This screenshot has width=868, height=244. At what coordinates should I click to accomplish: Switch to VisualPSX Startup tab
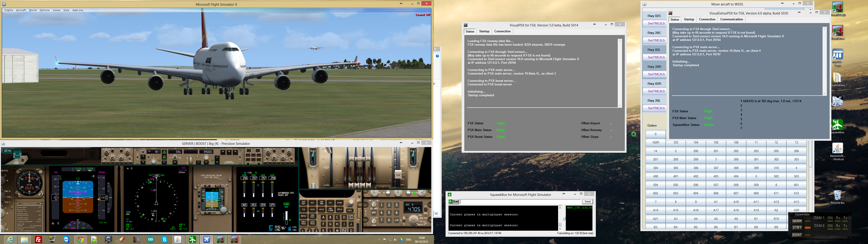pos(484,31)
